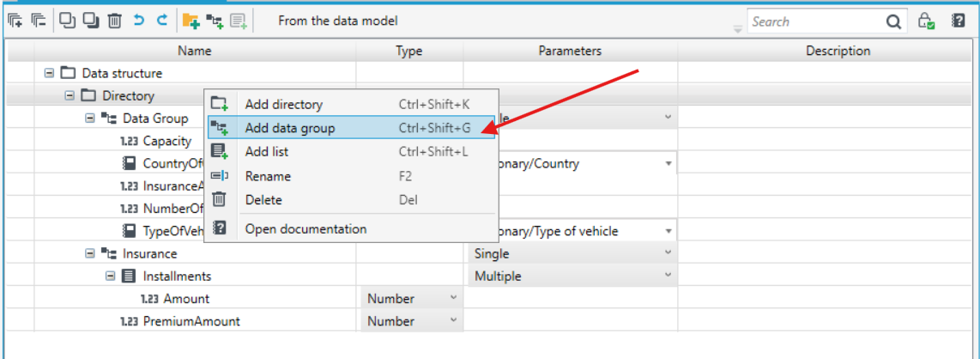
Task: Choose Rename from the context menu
Action: pos(351,176)
